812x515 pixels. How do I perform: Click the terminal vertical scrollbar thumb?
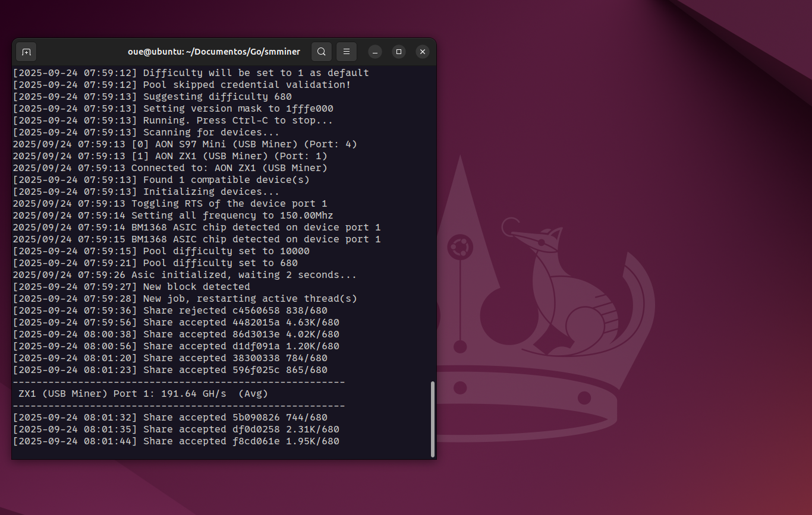pos(432,419)
